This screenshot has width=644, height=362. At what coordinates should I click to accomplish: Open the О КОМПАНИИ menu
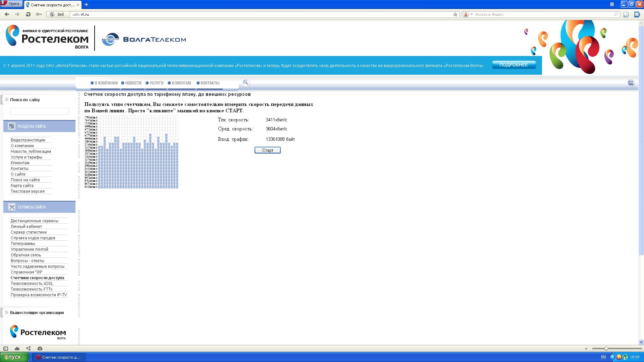click(104, 83)
